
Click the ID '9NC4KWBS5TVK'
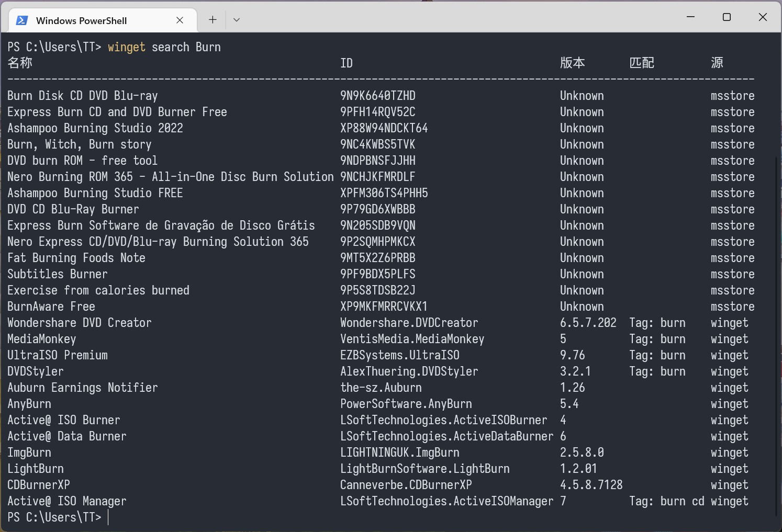click(378, 144)
